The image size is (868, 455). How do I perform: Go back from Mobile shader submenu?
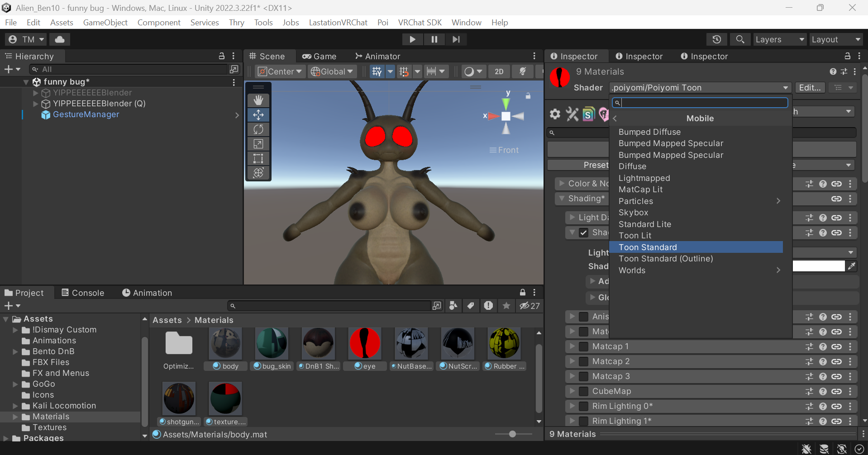615,118
